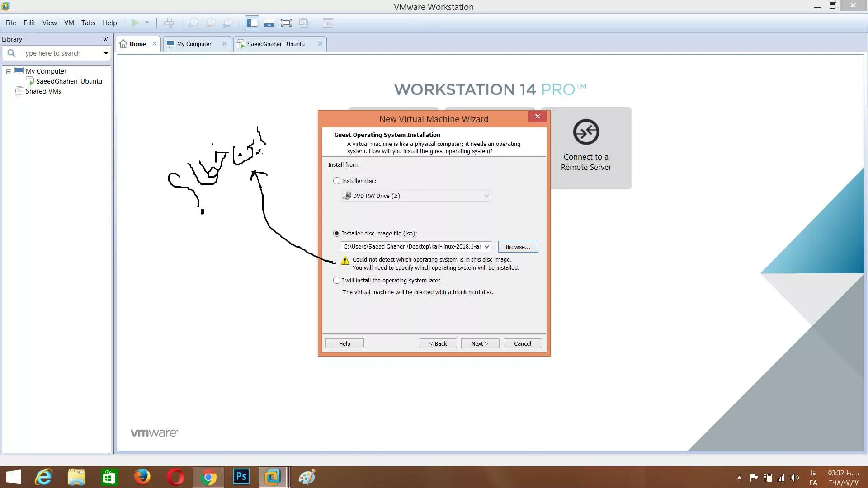Screen dimensions: 868x488
Task: Select I will install the operating system later
Action: (337, 280)
